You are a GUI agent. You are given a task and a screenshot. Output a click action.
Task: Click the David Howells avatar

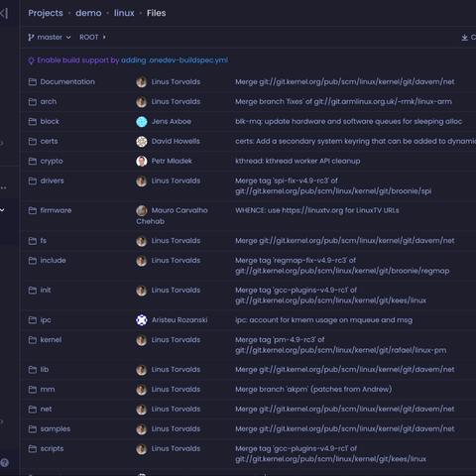142,142
